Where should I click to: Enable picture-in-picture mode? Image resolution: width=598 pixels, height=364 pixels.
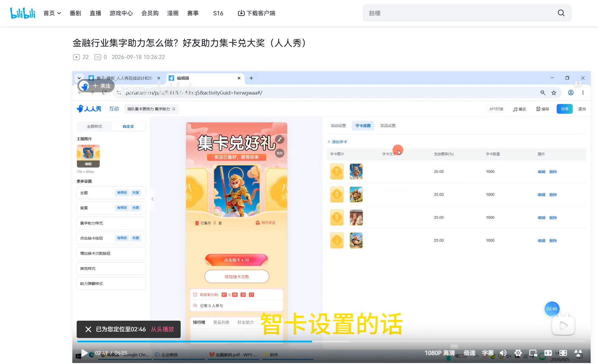[x=533, y=353]
